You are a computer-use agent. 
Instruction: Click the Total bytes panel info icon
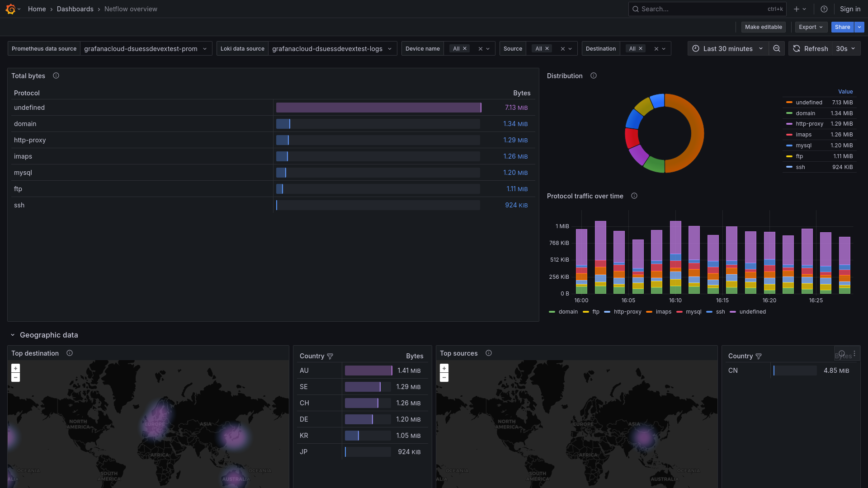[56, 75]
